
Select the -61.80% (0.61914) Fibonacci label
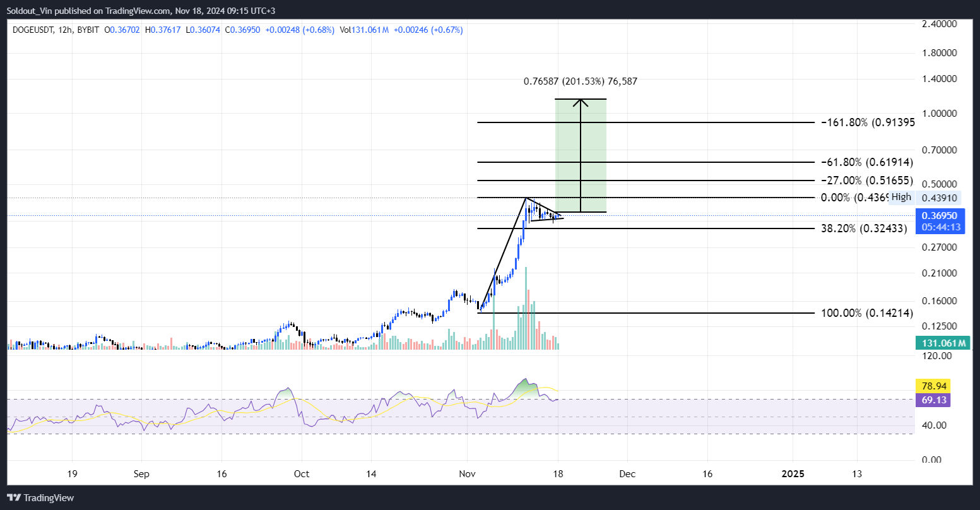(868, 162)
